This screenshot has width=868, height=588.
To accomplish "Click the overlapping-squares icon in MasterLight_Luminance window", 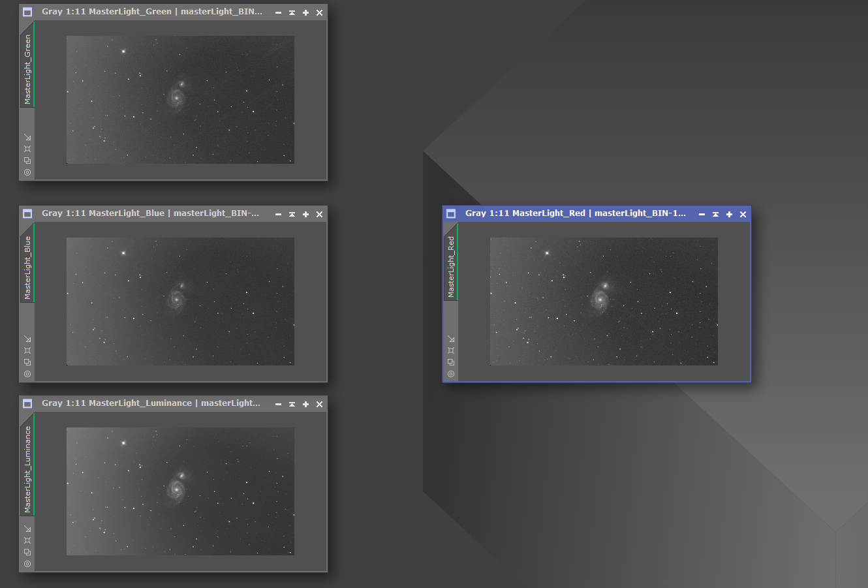I will [27, 552].
